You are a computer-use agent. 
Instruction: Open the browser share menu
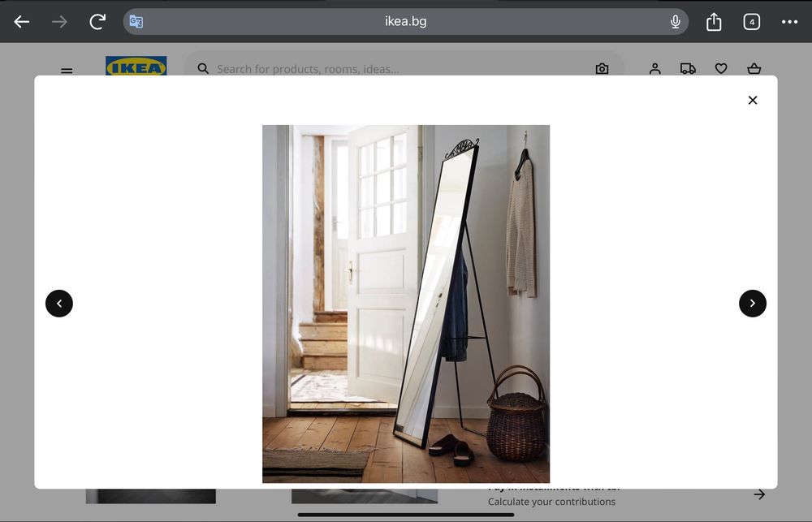[x=714, y=22]
